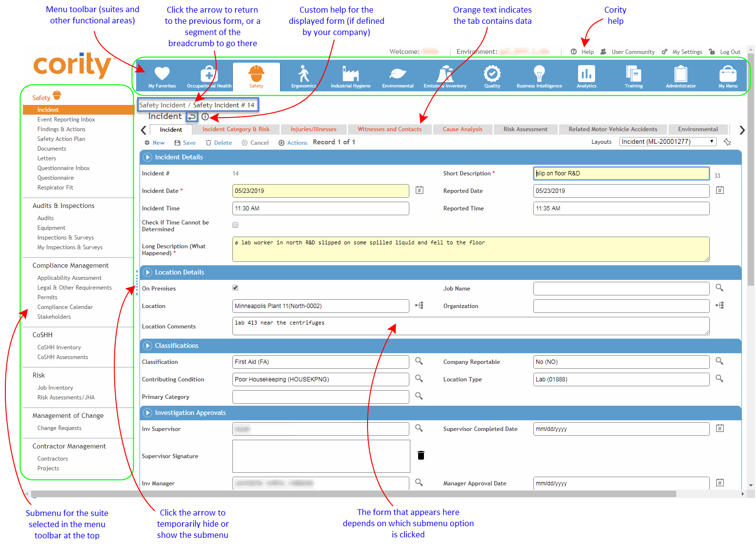The width and height of the screenshot is (756, 550).
Task: Collapse the Location Details section
Action: 148,272
